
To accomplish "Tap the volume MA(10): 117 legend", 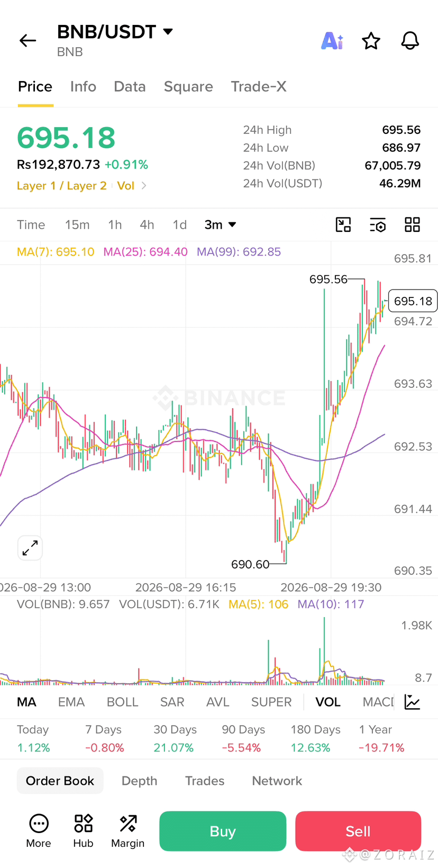I will [331, 604].
